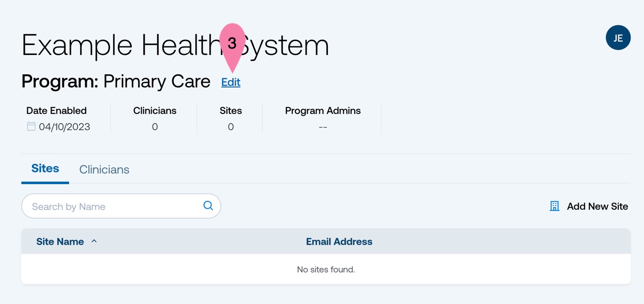Focus the Search by Name field
The height and width of the screenshot is (304, 644).
(x=121, y=206)
